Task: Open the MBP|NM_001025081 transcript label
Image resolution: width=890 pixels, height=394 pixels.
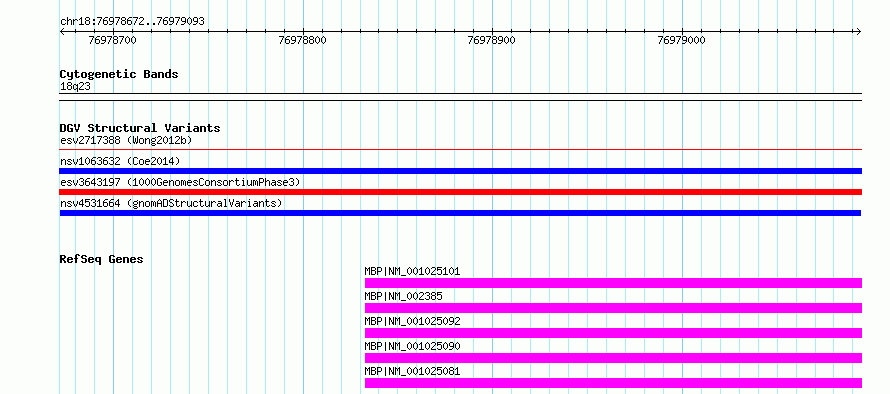Action: point(412,371)
